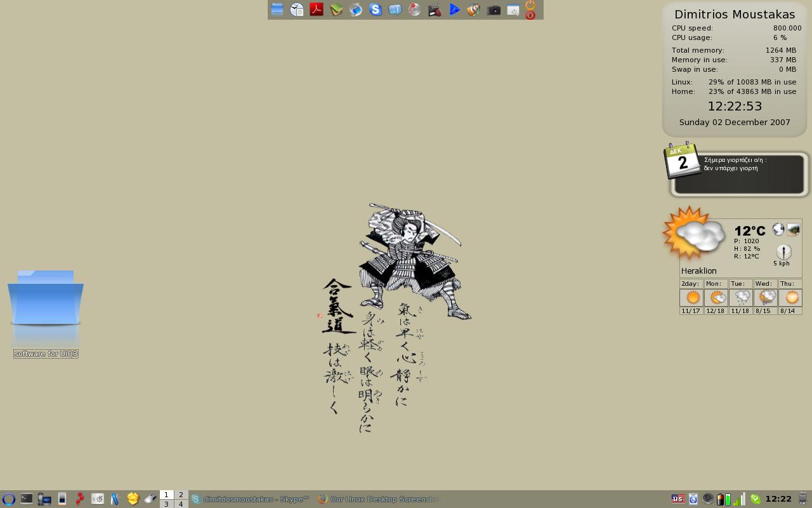
Task: Open the blue ring start menu button
Action: pyautogui.click(x=8, y=499)
